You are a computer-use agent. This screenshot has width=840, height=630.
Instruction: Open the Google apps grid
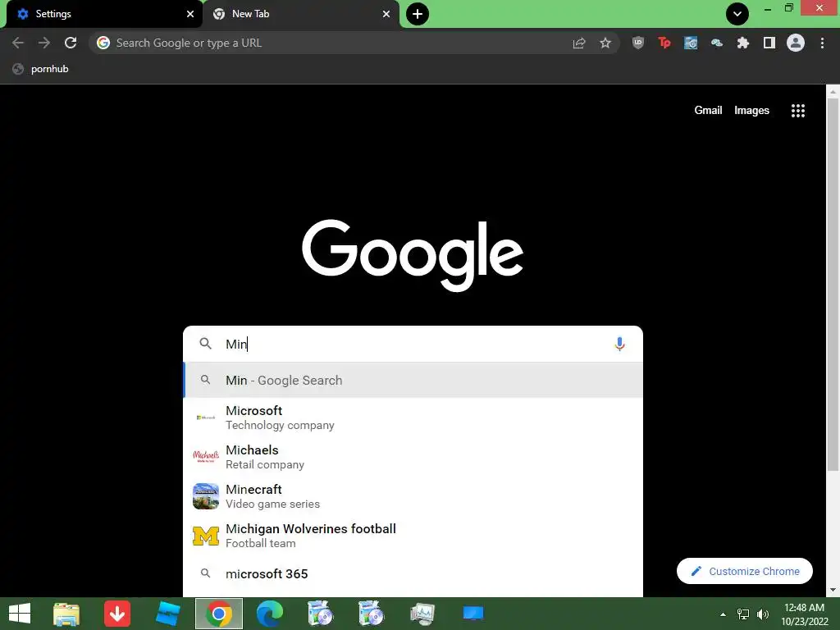[x=798, y=111]
